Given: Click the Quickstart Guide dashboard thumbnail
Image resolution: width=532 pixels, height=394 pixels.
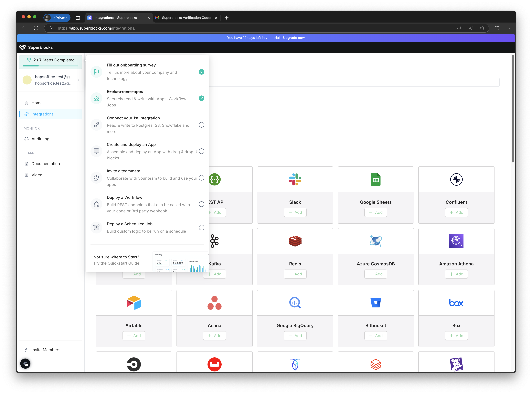Looking at the screenshot, I should 181,262.
